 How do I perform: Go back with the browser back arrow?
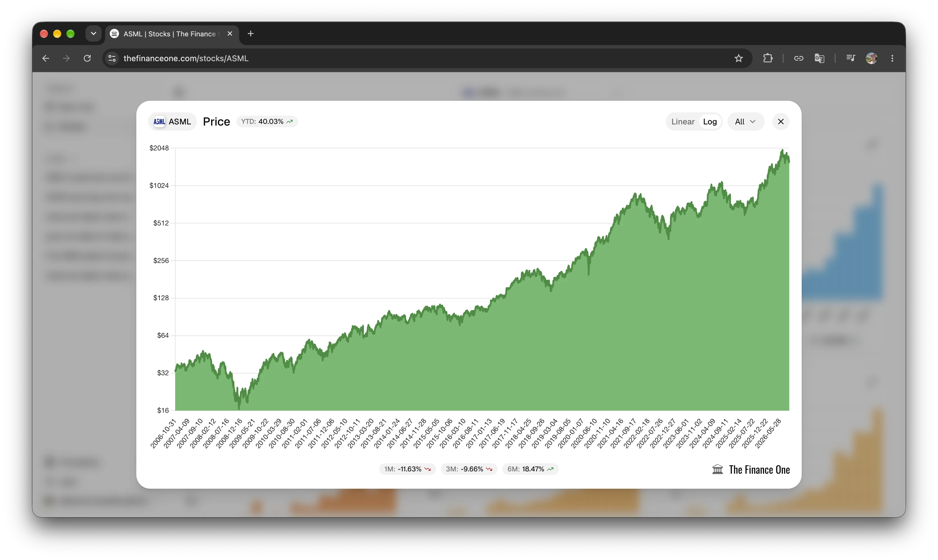[x=46, y=58]
